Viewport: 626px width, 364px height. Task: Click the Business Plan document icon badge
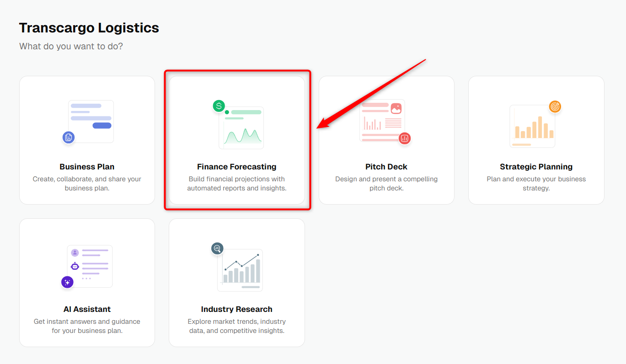(69, 137)
